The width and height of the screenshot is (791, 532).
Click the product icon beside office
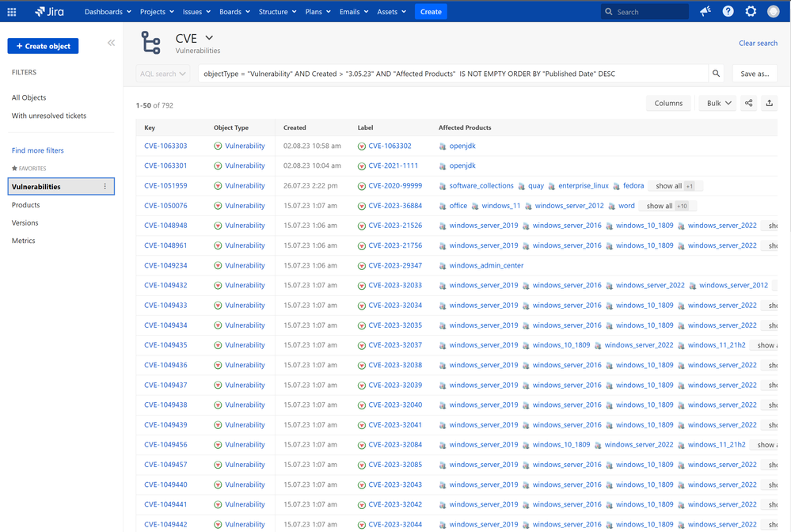click(x=443, y=206)
